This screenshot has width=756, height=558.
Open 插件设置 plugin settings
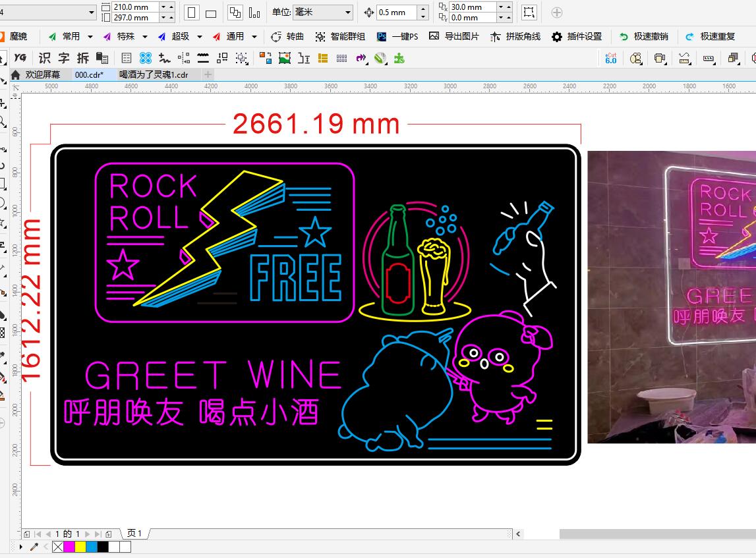pyautogui.click(x=577, y=37)
